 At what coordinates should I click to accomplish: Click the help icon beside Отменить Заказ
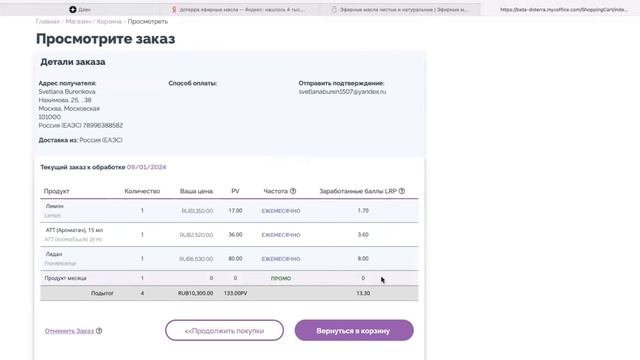pos(99,331)
